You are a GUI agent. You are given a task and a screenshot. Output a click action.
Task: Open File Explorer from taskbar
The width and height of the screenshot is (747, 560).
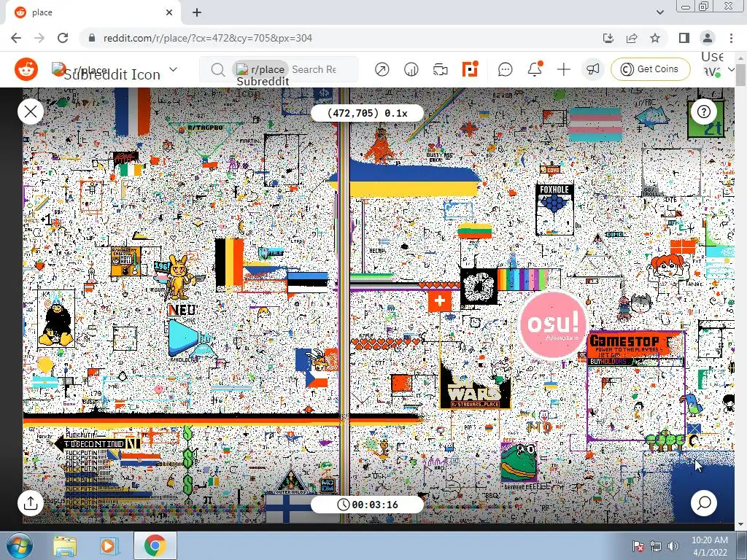point(65,546)
